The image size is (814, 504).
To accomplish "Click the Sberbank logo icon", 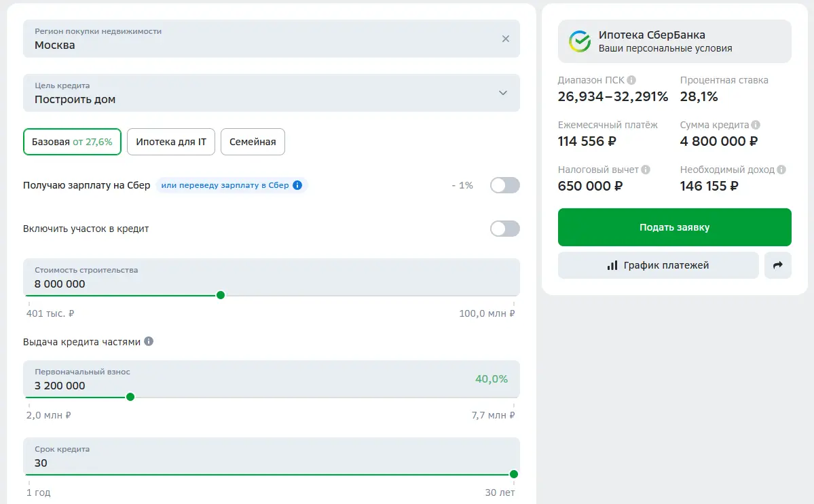I will tap(579, 41).
